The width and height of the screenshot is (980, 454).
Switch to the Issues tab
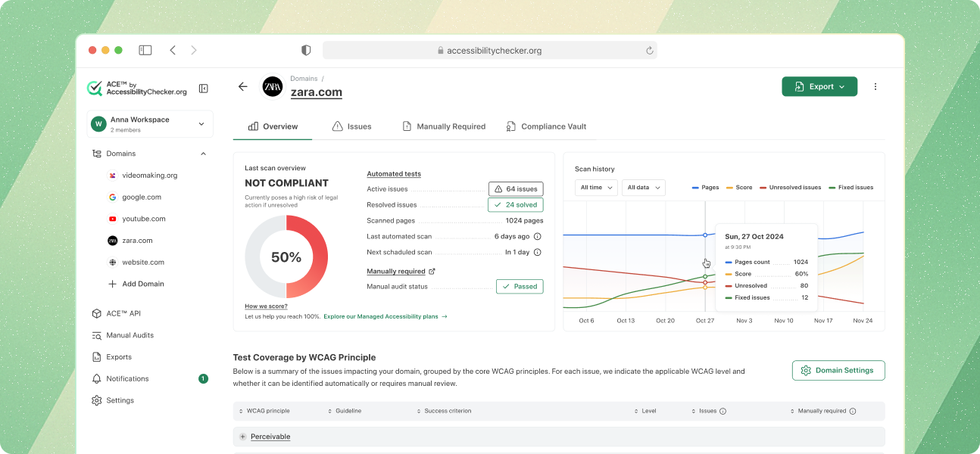[352, 126]
